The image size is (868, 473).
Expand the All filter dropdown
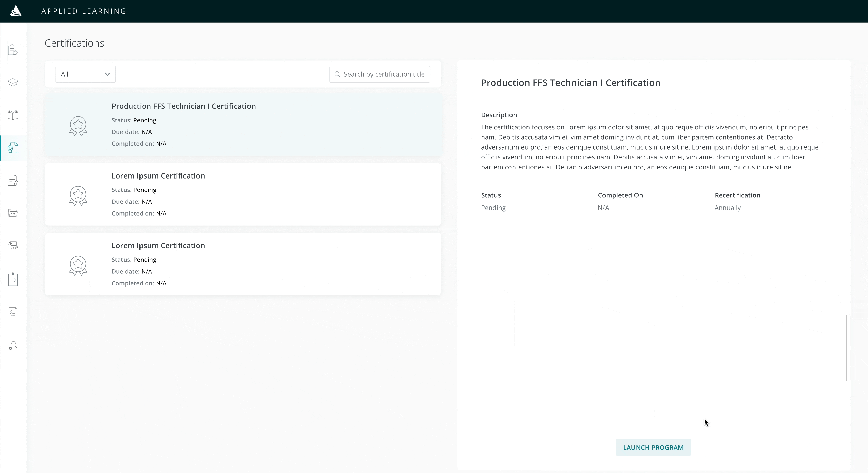click(85, 74)
